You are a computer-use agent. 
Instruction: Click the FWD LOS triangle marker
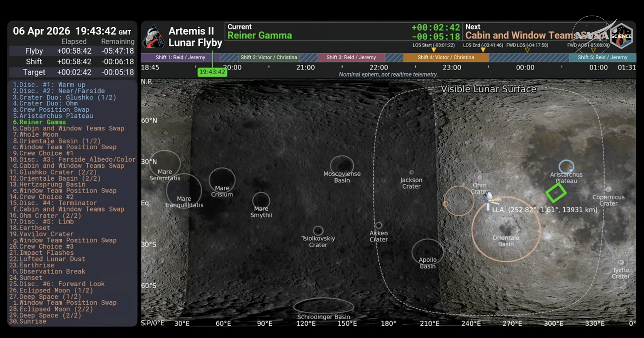click(527, 50)
